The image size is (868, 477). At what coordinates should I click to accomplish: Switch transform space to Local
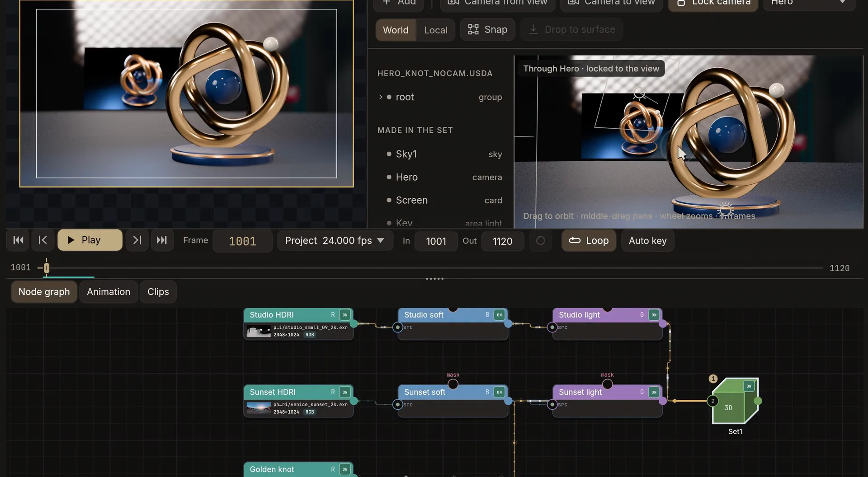point(435,30)
